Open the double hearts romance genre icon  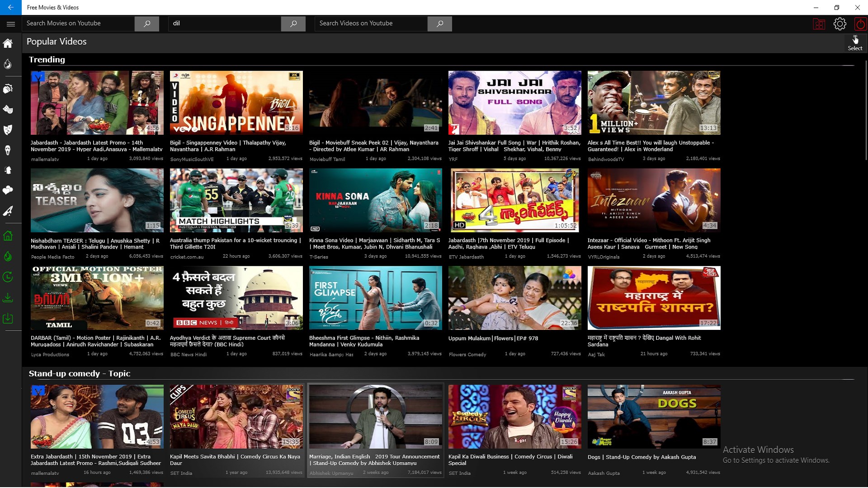[x=8, y=190]
